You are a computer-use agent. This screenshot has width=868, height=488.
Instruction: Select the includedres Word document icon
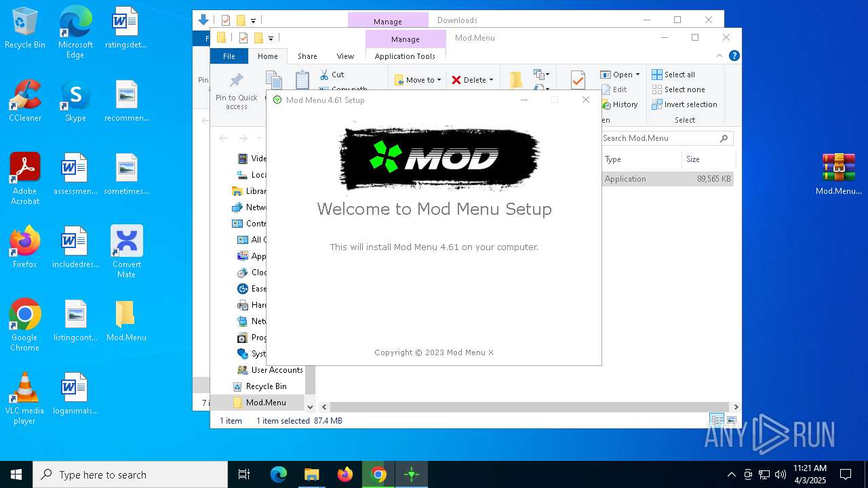coord(75,247)
